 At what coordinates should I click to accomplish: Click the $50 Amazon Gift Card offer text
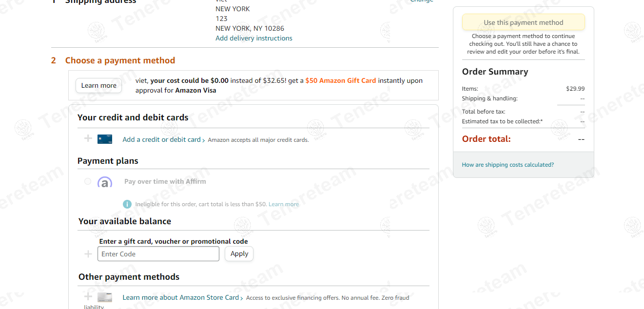pos(341,80)
